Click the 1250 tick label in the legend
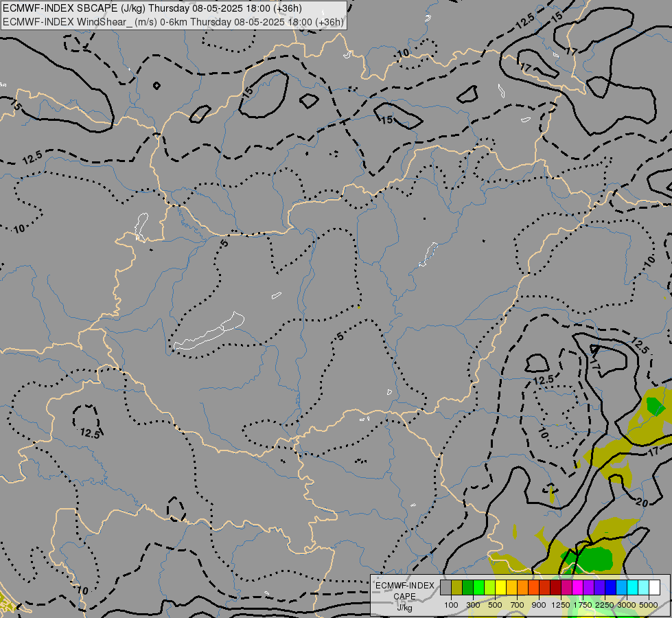 [x=561, y=605]
